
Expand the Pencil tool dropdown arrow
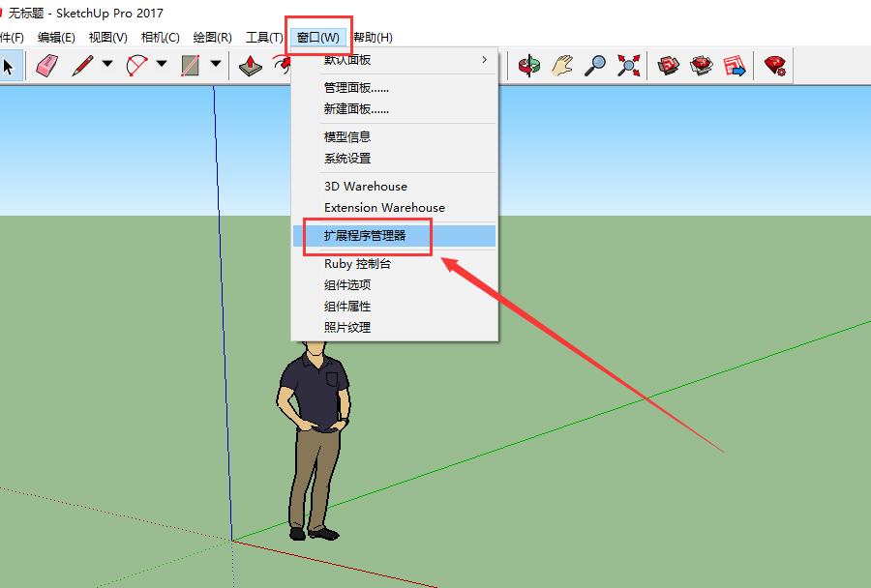pyautogui.click(x=107, y=64)
